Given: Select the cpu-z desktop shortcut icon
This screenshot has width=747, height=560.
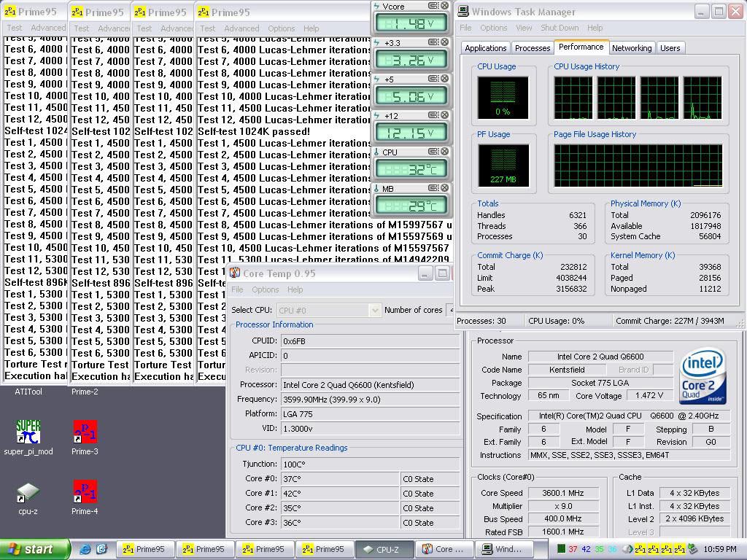Looking at the screenshot, I should pos(28,498).
